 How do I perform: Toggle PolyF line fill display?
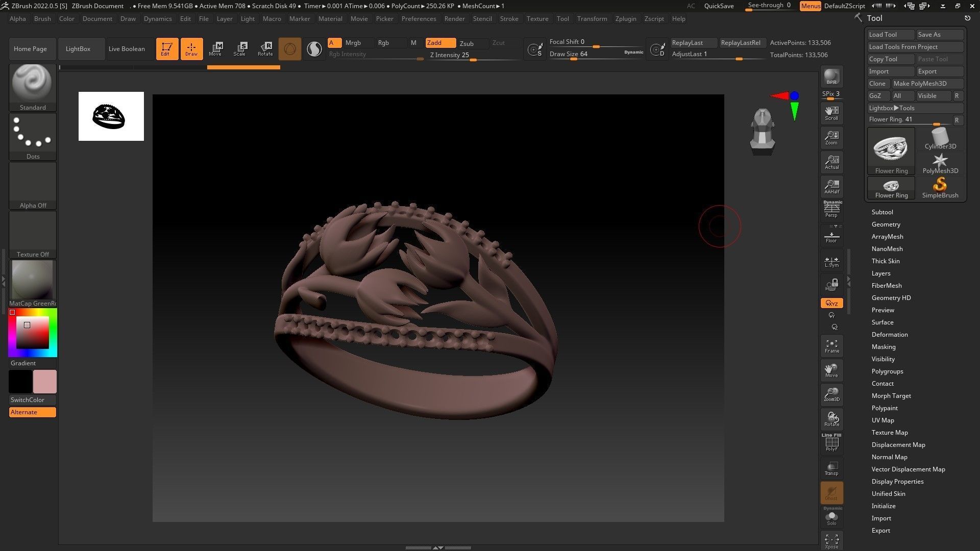click(831, 442)
